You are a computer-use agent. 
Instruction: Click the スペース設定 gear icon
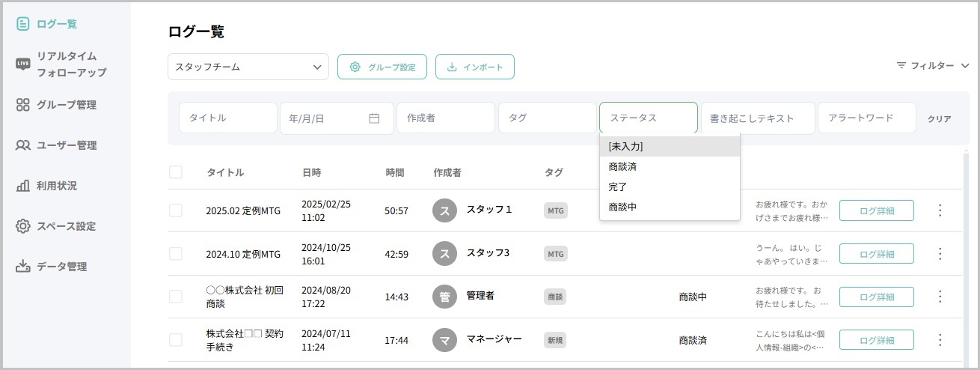pyautogui.click(x=23, y=226)
